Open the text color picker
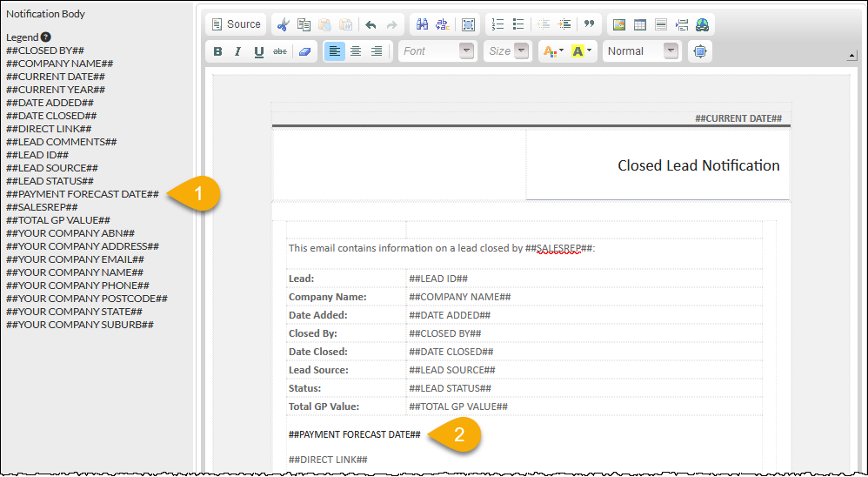This screenshot has height=477, width=868. (552, 51)
